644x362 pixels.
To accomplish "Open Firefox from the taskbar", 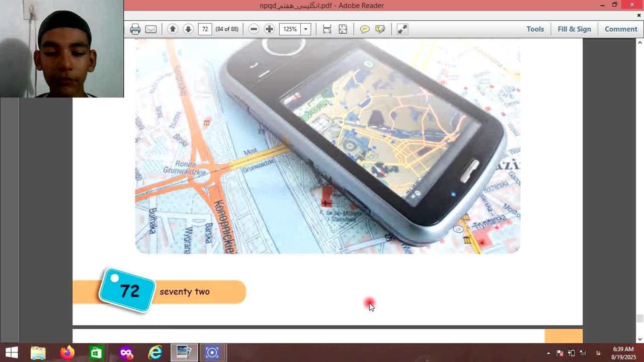I will pyautogui.click(x=67, y=352).
